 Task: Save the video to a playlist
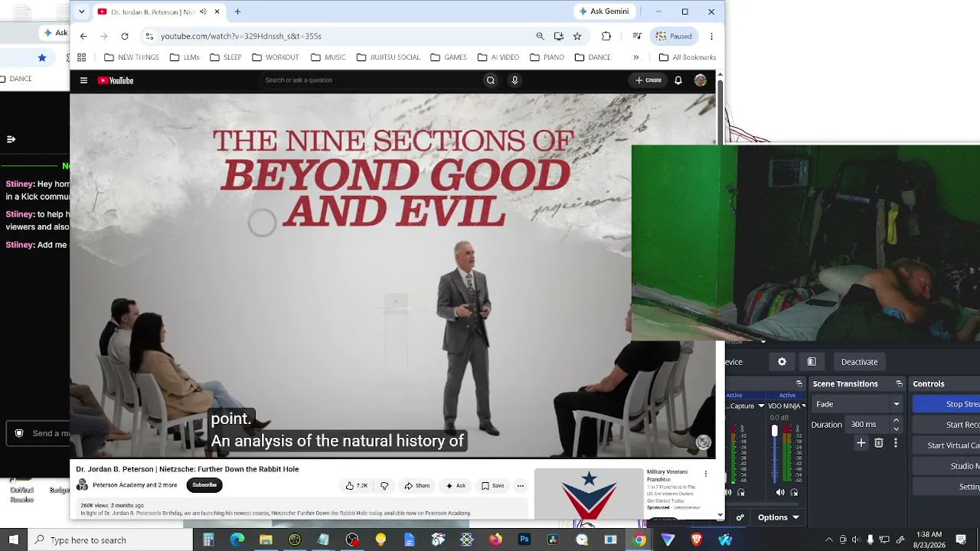[x=492, y=485]
